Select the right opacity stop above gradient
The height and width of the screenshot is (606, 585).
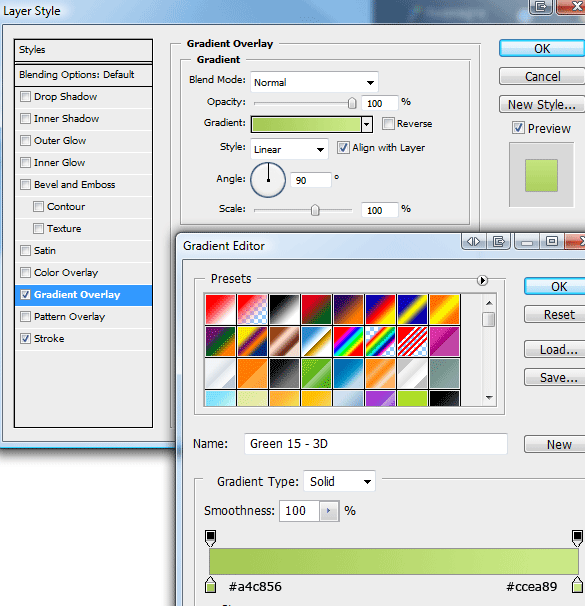point(577,538)
